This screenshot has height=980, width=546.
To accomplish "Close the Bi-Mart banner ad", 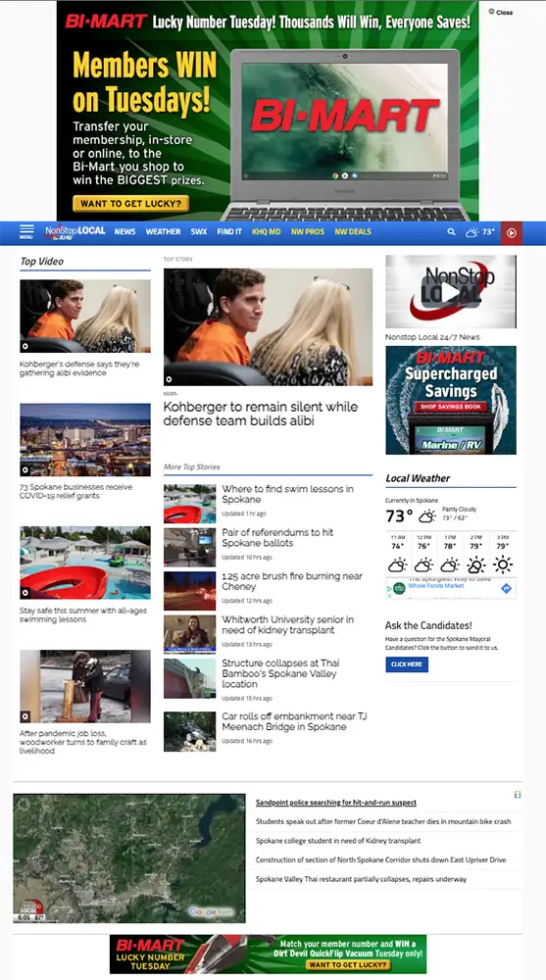I will pyautogui.click(x=501, y=12).
